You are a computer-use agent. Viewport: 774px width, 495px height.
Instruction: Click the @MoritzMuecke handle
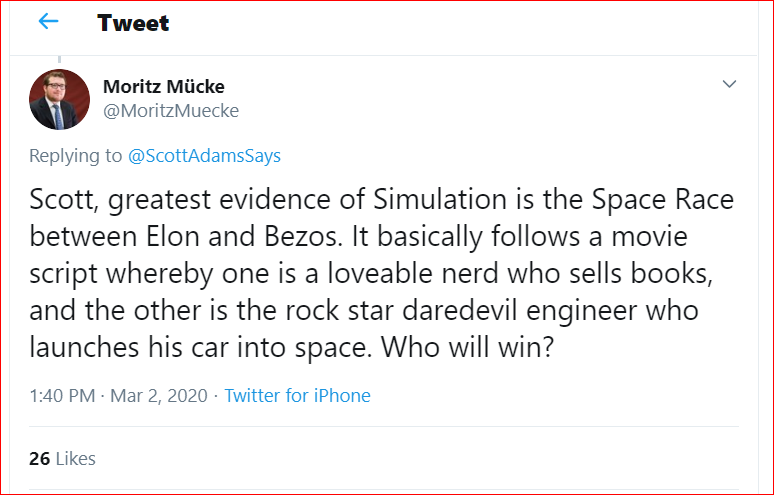pyautogui.click(x=171, y=111)
